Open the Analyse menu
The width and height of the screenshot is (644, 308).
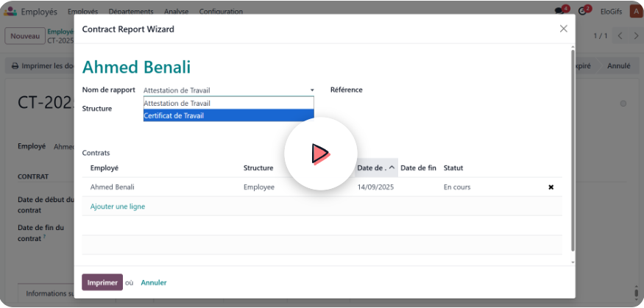[176, 12]
